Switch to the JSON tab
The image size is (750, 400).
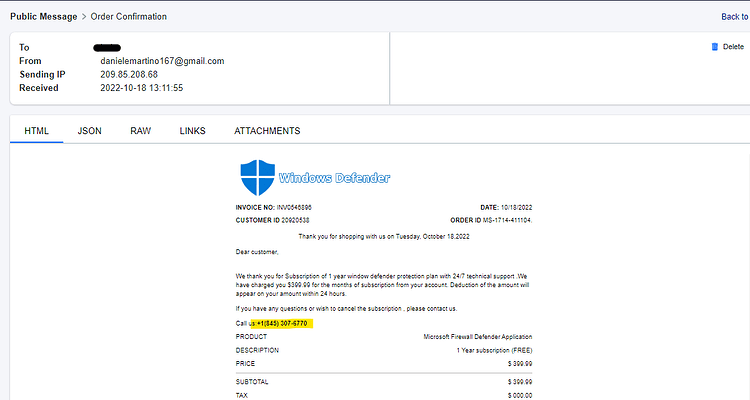click(89, 131)
